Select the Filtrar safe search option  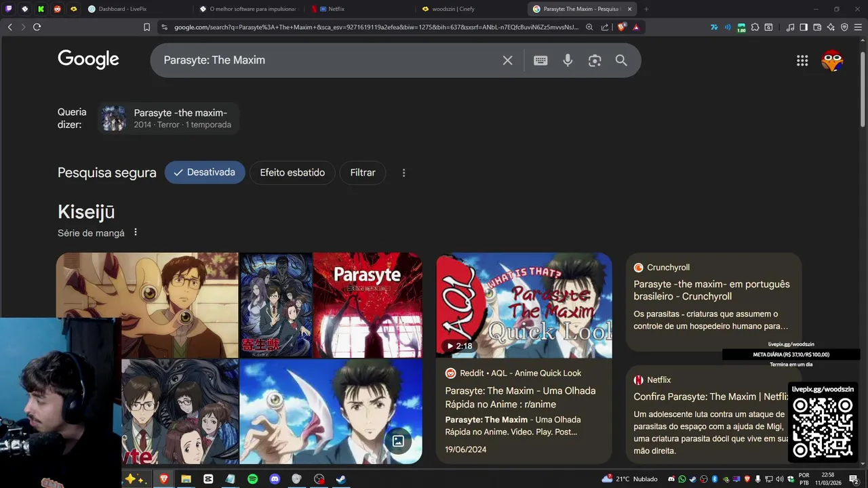click(x=363, y=172)
